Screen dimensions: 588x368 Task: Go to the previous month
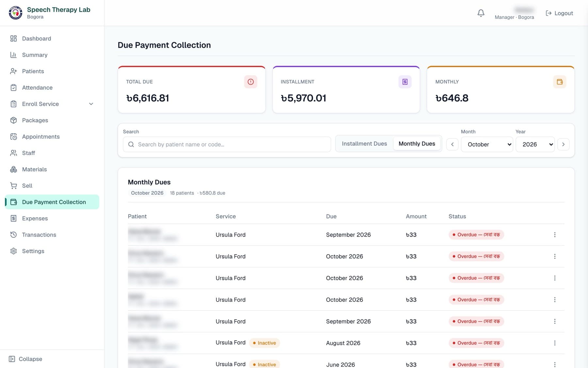(452, 144)
